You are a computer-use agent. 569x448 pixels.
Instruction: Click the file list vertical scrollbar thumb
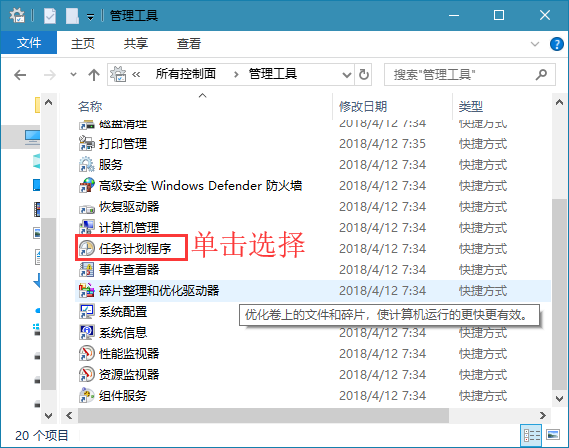[560, 295]
